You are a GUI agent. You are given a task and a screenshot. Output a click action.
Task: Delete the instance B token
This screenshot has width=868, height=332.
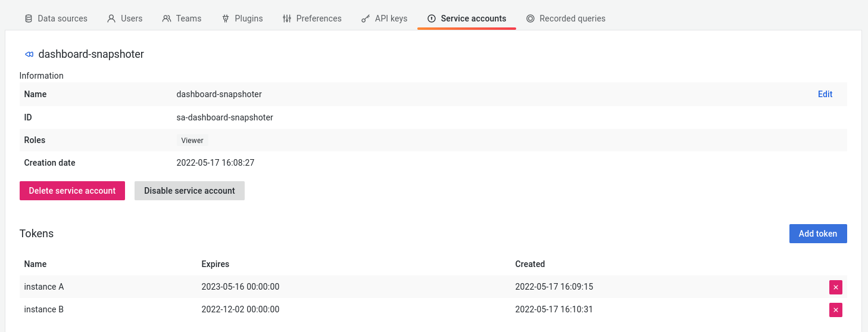pos(836,310)
